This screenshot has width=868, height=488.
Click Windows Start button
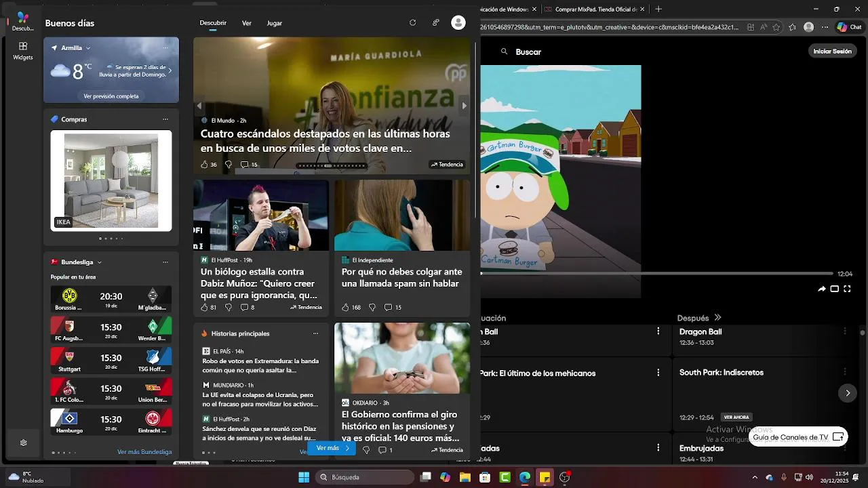click(304, 477)
